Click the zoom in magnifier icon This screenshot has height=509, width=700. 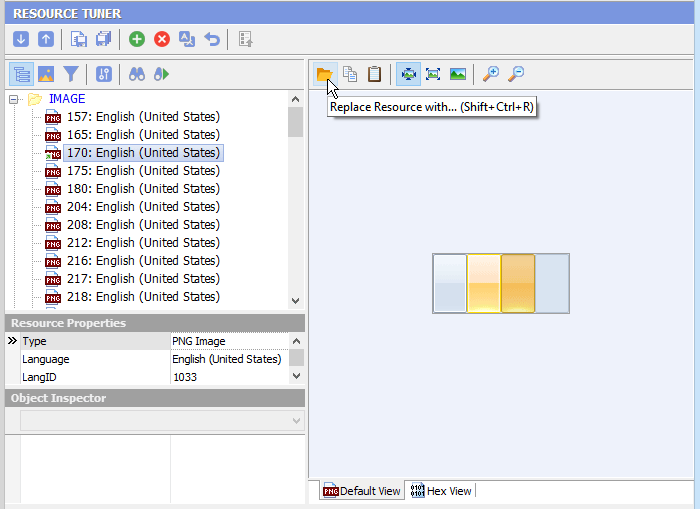(x=491, y=74)
